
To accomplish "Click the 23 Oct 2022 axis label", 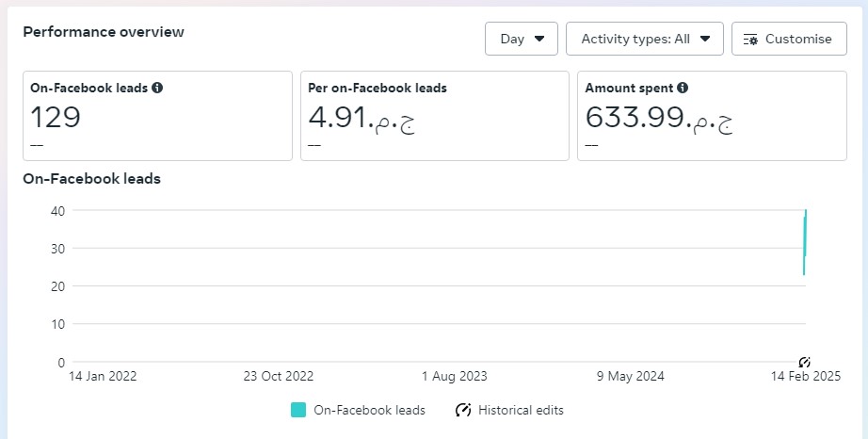I will (x=279, y=377).
